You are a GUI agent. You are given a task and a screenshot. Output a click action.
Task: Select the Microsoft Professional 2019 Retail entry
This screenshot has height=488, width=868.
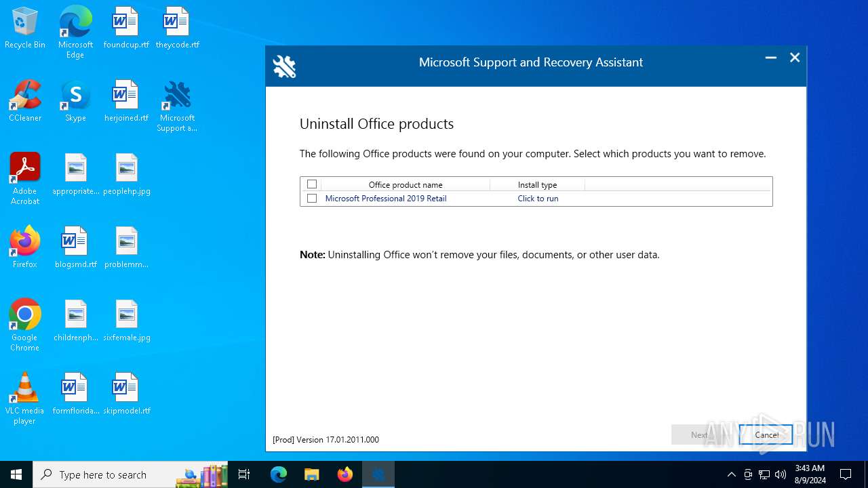pos(386,199)
